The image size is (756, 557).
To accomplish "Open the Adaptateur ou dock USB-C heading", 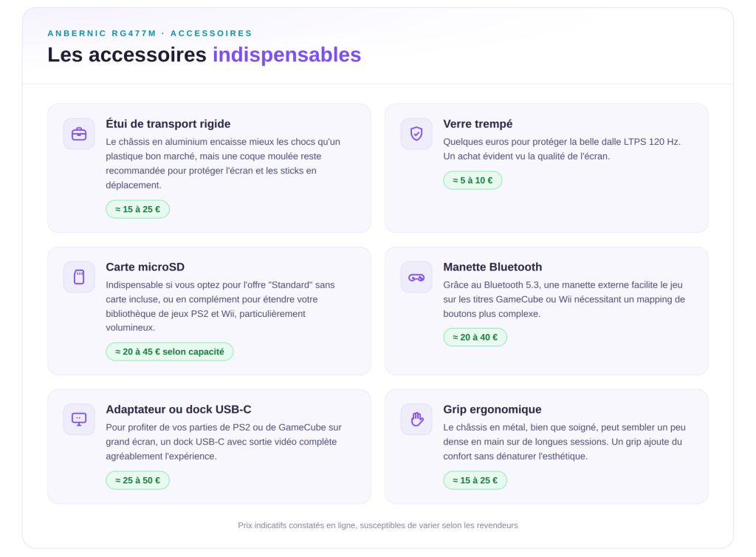I will 179,409.
